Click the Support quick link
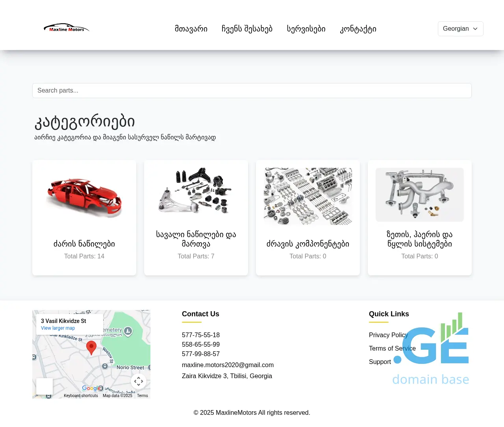 tap(380, 362)
